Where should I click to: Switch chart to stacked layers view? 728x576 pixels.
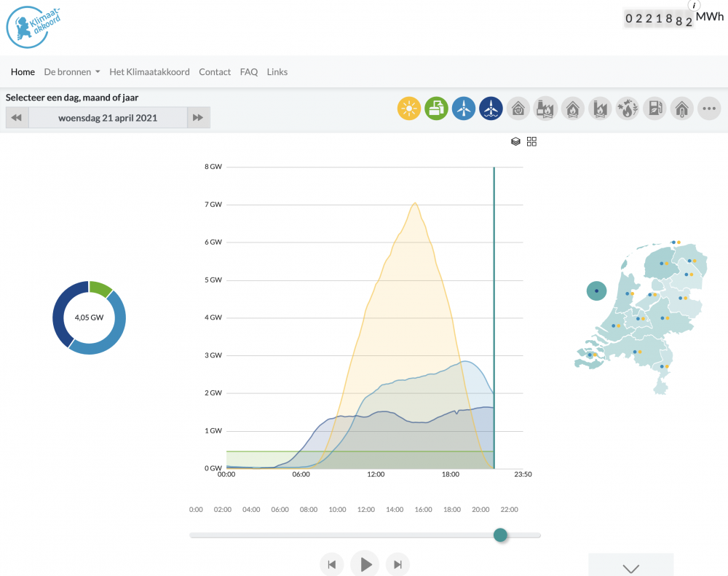[x=515, y=142]
